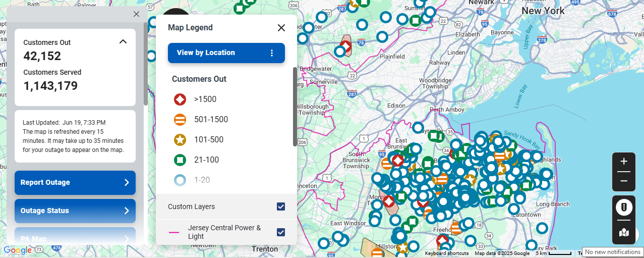Select orange striped marker beside Freehold label

tap(456, 229)
